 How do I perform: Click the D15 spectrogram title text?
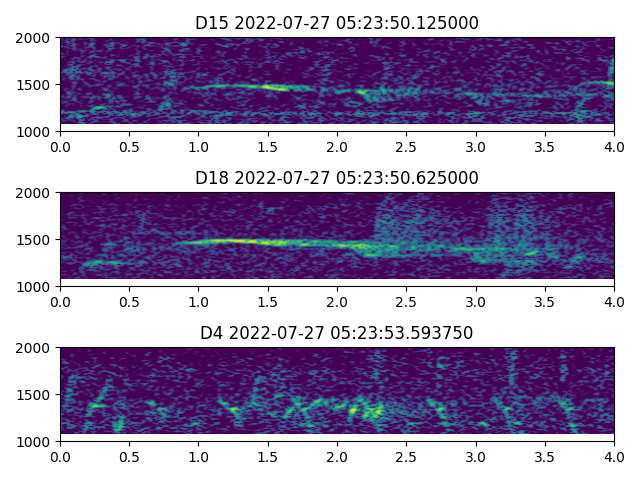click(337, 23)
